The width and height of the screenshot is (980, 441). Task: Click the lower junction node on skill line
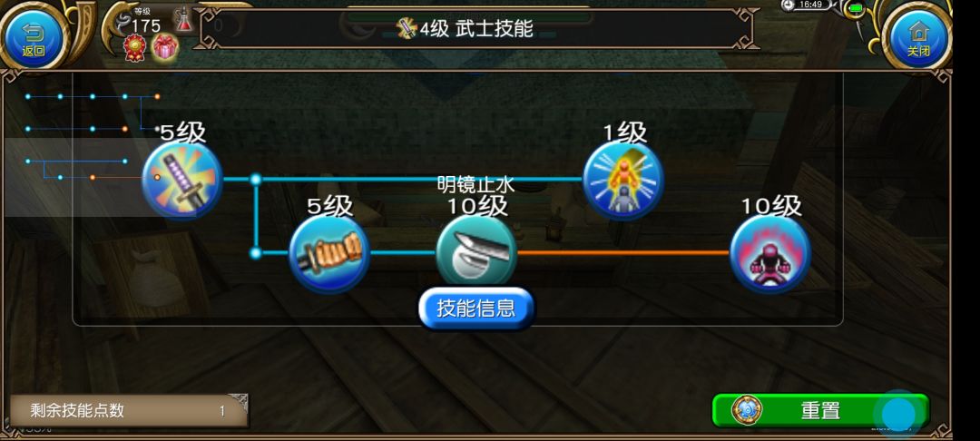tap(256, 253)
